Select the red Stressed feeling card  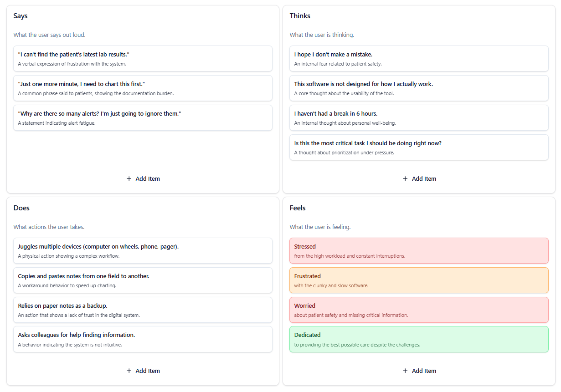point(419,251)
